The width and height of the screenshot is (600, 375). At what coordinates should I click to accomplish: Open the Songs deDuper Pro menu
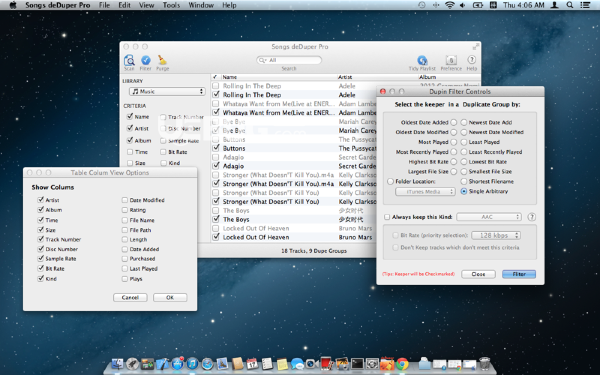pos(57,5)
